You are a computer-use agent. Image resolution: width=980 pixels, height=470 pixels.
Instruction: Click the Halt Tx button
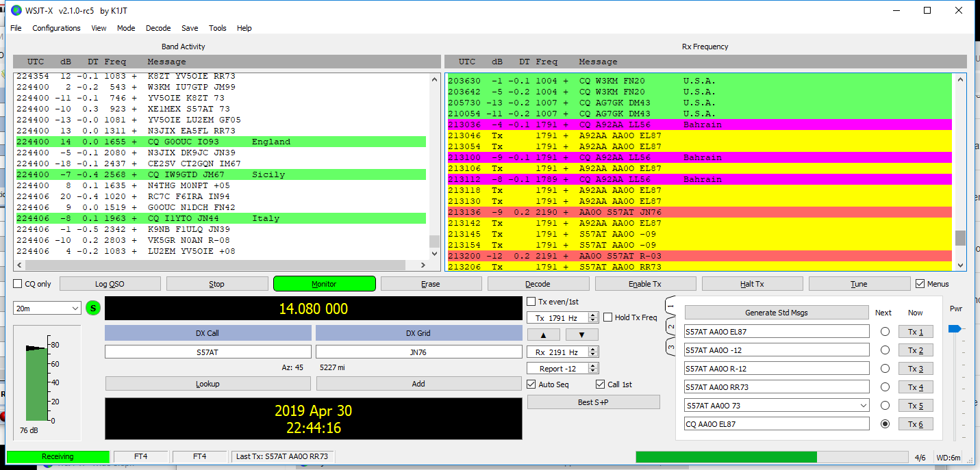pos(752,284)
